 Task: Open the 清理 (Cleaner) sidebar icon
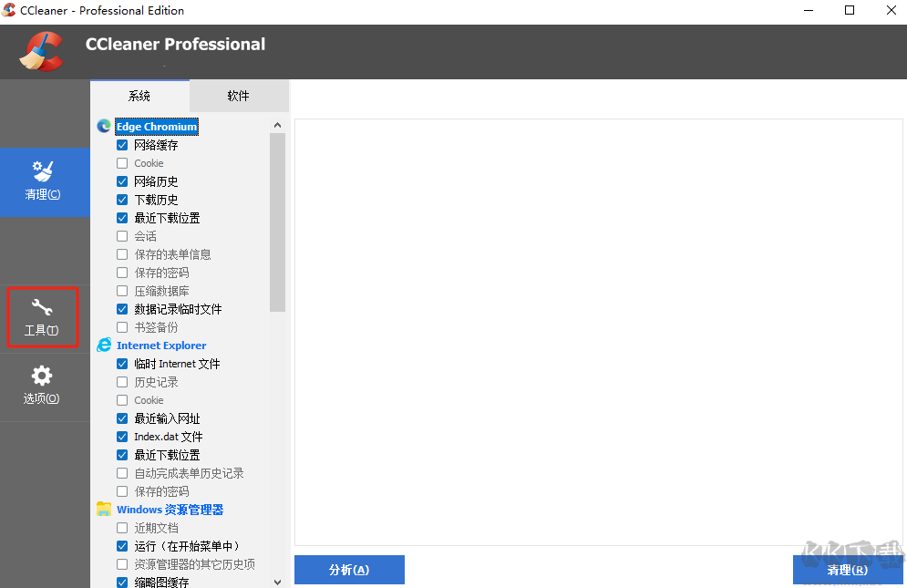pyautogui.click(x=44, y=182)
